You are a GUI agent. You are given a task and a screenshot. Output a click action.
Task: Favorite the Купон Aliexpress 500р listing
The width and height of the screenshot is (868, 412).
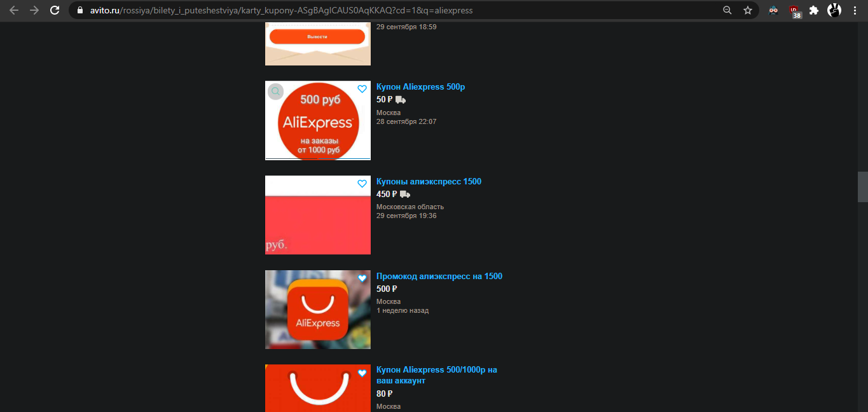click(x=362, y=89)
